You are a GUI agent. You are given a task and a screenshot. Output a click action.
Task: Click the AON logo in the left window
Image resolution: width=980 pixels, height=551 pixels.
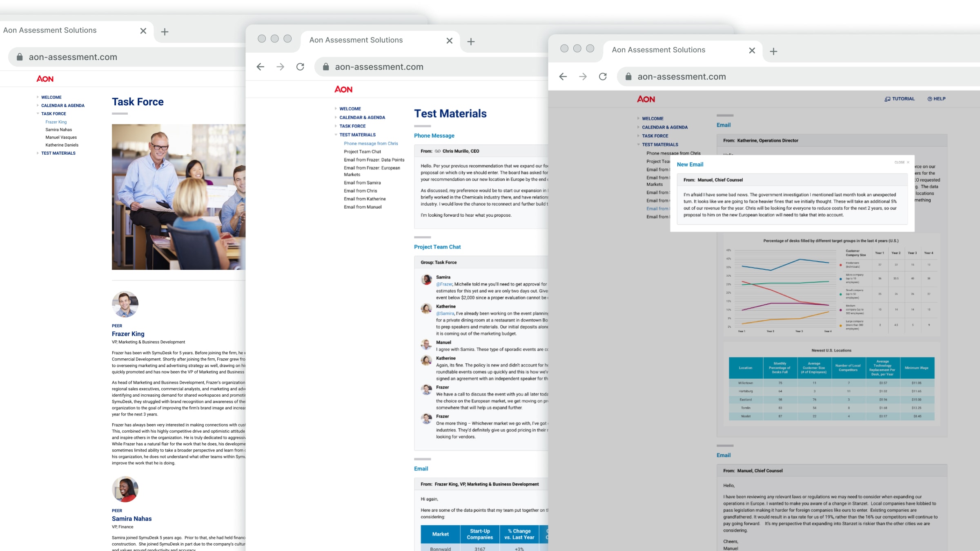coord(45,79)
